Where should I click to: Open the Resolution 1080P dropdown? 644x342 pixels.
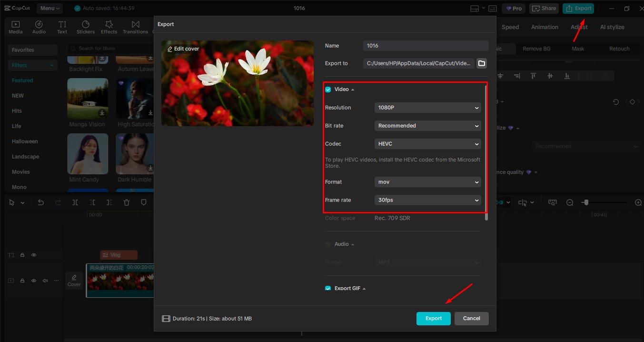click(x=427, y=107)
